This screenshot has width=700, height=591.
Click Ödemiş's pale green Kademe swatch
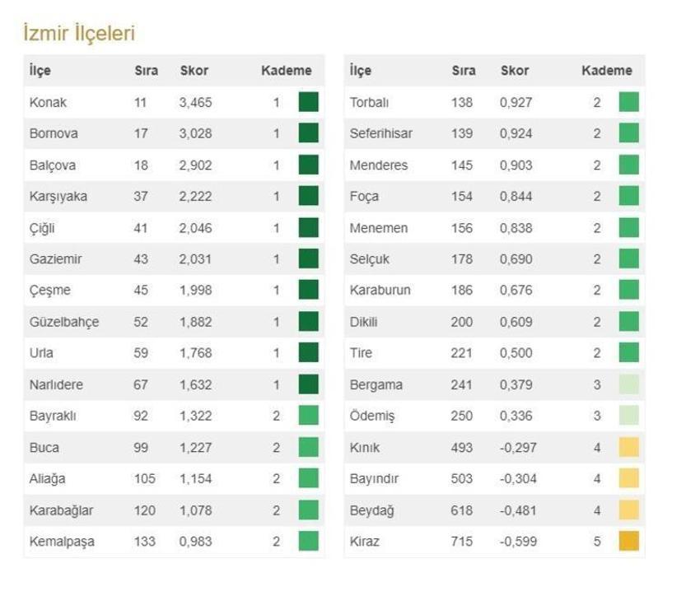629,416
